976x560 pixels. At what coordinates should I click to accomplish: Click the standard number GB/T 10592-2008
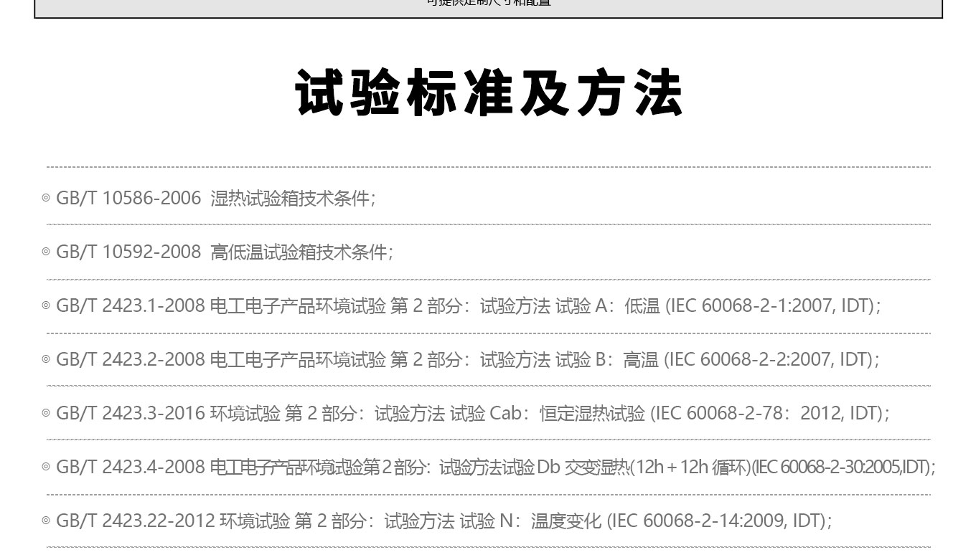coord(128,252)
